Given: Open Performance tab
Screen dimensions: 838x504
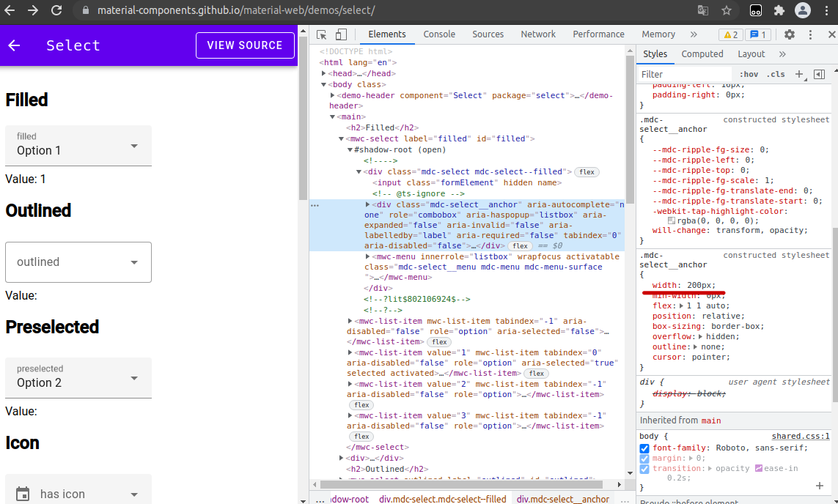Looking at the screenshot, I should [598, 34].
